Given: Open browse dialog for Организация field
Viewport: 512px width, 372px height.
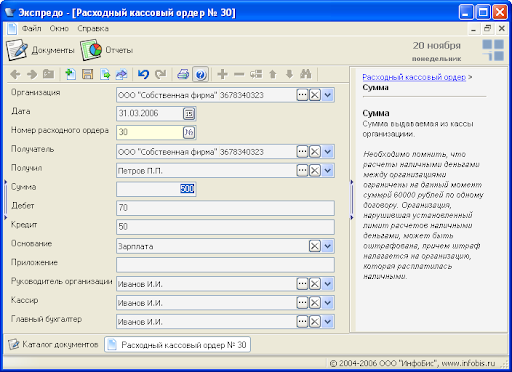Looking at the screenshot, I should point(302,95).
